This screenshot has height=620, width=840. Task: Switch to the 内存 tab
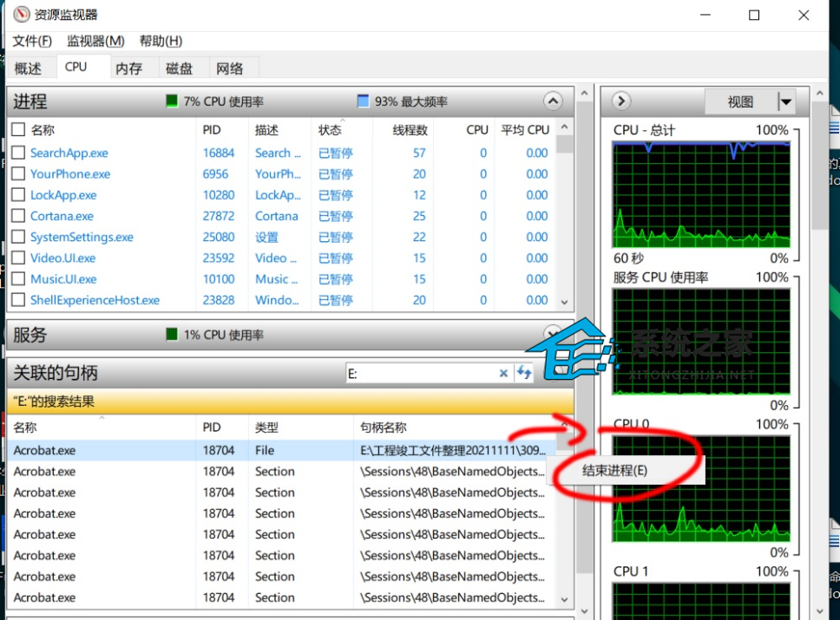128,69
